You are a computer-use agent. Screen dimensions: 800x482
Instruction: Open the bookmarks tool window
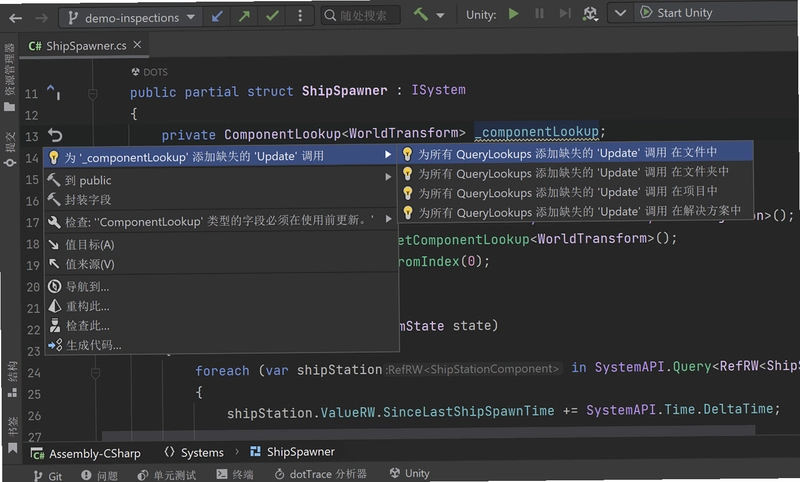(13, 436)
